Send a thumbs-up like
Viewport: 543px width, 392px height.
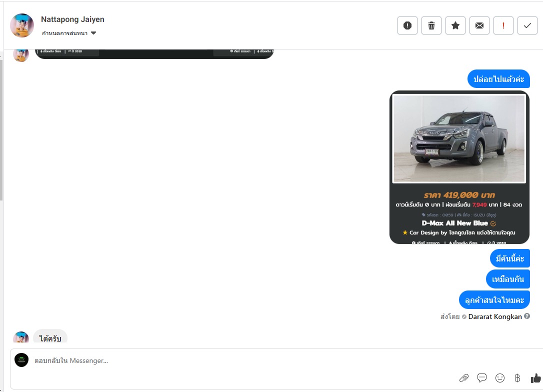pos(535,378)
